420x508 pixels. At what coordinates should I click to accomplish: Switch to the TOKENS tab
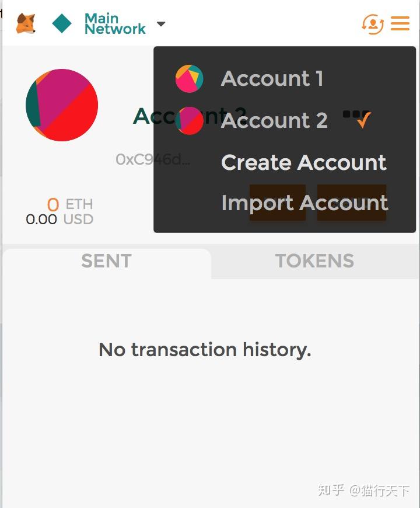click(x=314, y=261)
